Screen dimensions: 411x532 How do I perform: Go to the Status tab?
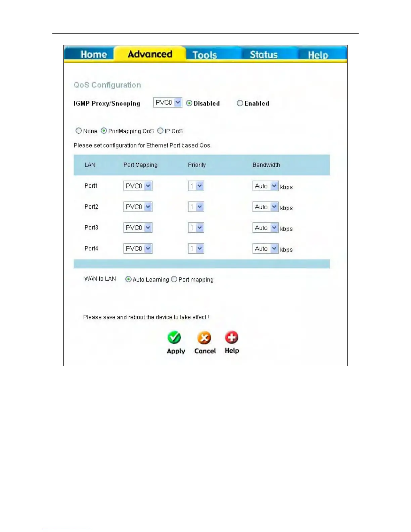click(264, 55)
